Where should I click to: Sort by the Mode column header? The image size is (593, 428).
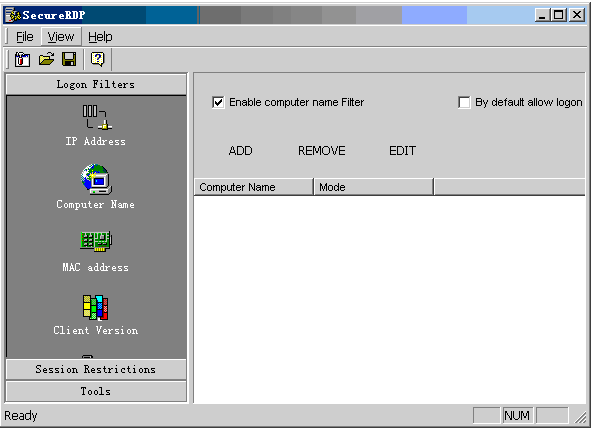coord(374,187)
